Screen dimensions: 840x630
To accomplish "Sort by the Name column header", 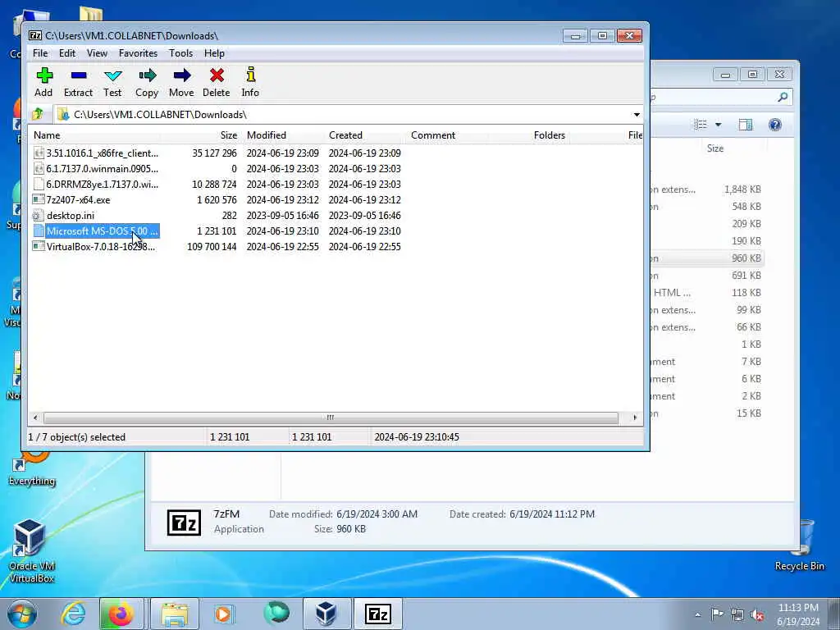I will pos(94,135).
